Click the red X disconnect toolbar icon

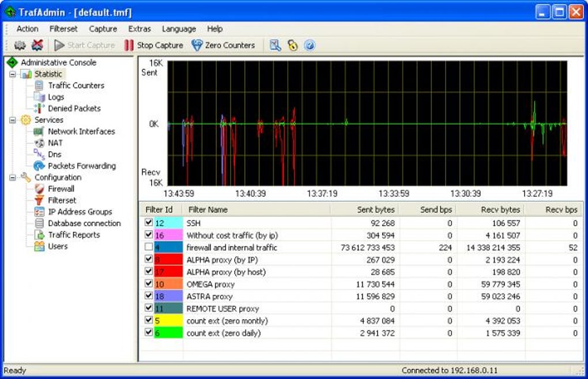pos(37,46)
